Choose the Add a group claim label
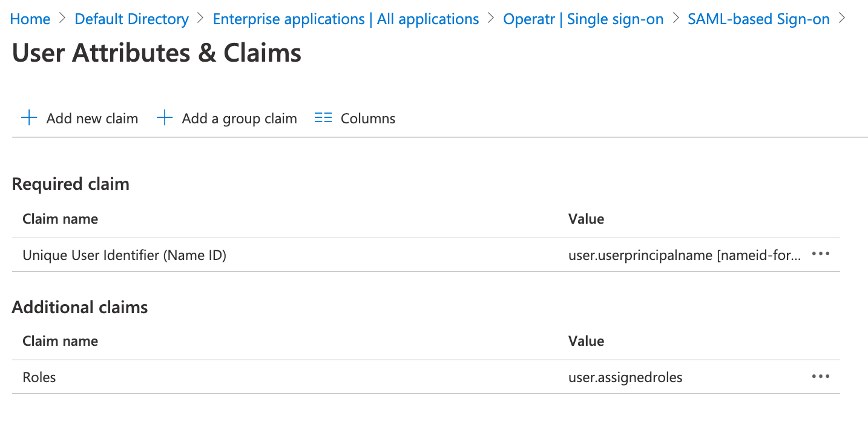The height and width of the screenshot is (422, 868). pos(239,118)
